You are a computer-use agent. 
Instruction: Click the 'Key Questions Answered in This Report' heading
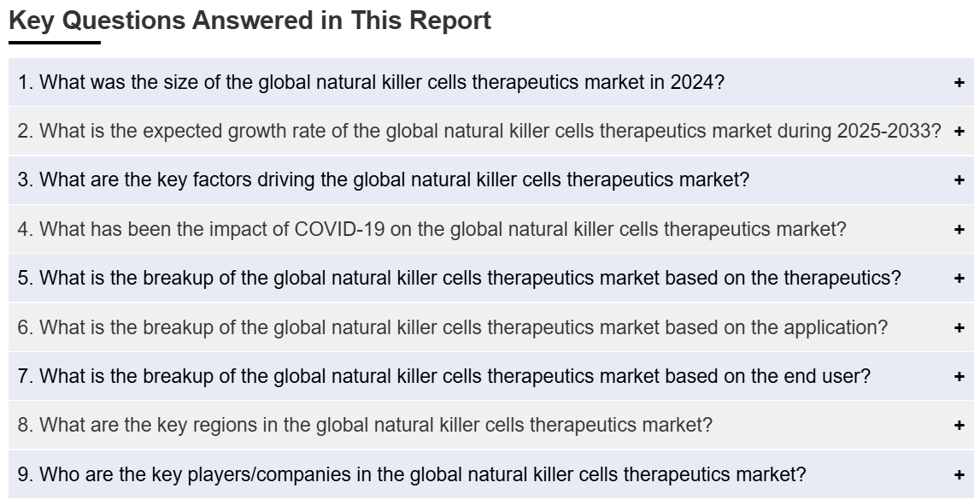click(250, 21)
